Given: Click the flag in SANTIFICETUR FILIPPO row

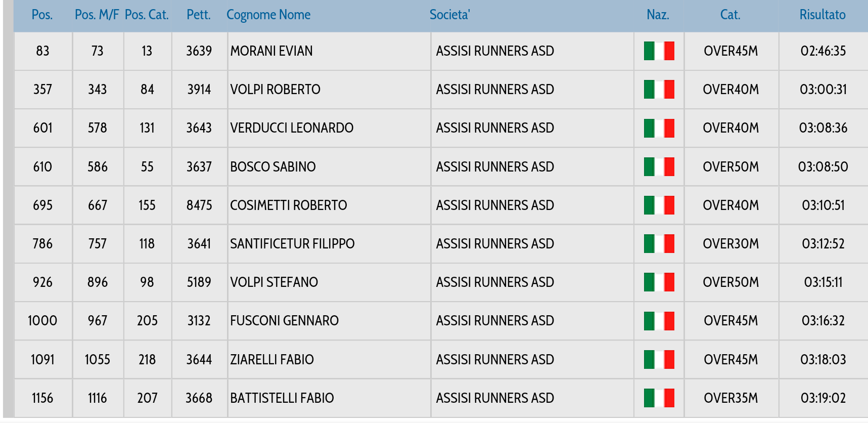Looking at the screenshot, I should tap(659, 243).
